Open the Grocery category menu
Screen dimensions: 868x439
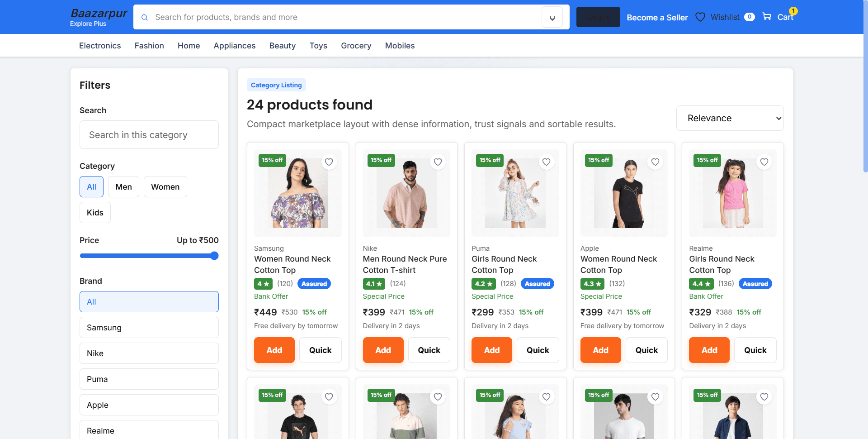click(356, 46)
